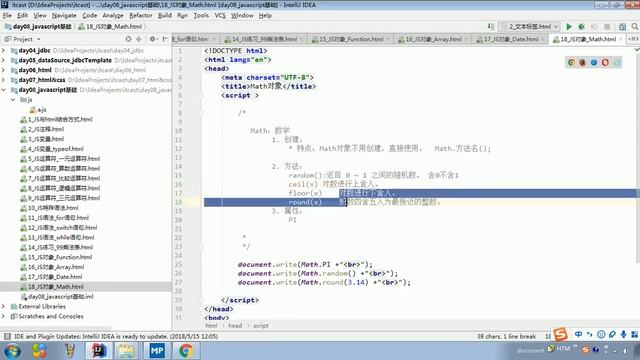Image resolution: width=640 pixels, height=360 pixels.
Task: Click scroll-from-source target icon in Project panel
Action: [x=129, y=39]
